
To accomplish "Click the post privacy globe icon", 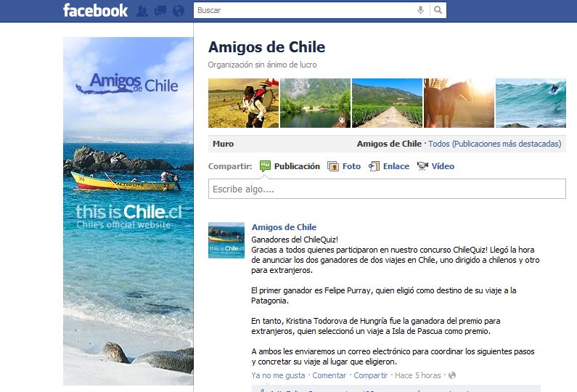I will pos(452,375).
